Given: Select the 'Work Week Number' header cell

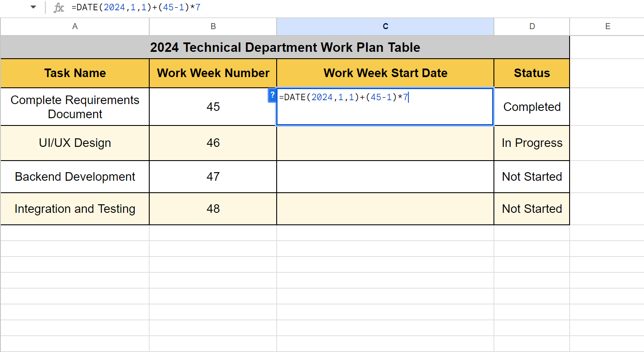Looking at the screenshot, I should coord(213,73).
